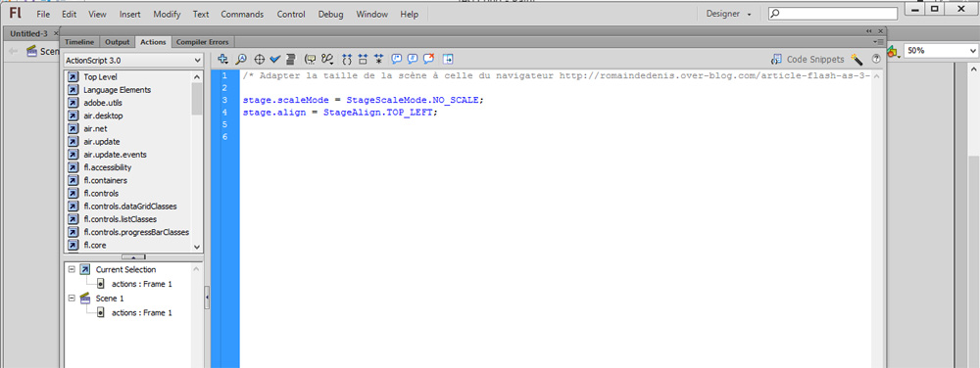The height and width of the screenshot is (368, 980).
Task: Select Top Level in the toolbox list
Action: [x=100, y=76]
